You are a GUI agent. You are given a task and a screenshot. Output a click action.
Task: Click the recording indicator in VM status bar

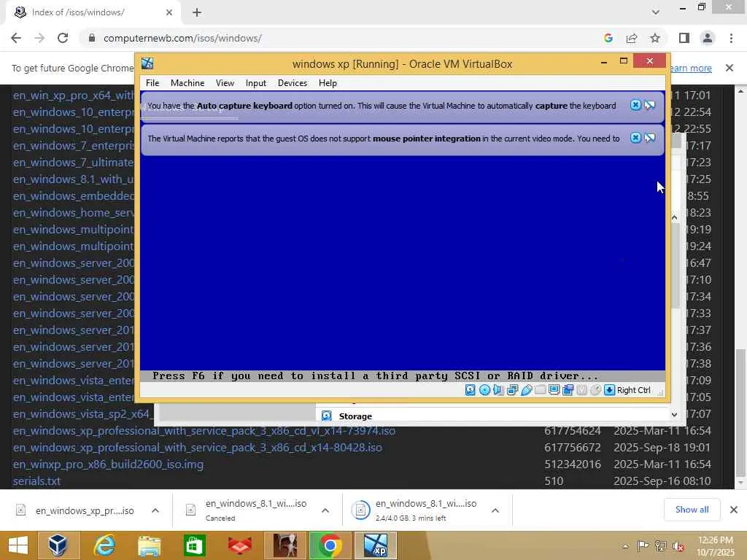tap(568, 390)
